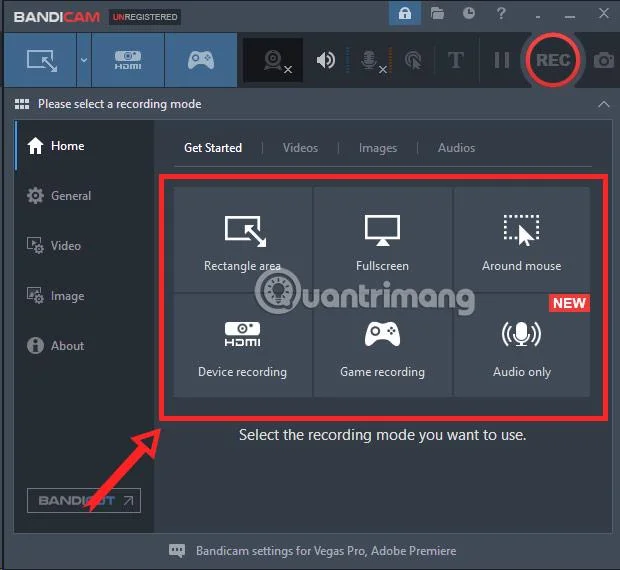The image size is (620, 570).
Task: Open Bandicam settings for Vegas Pro link
Action: coord(326,551)
